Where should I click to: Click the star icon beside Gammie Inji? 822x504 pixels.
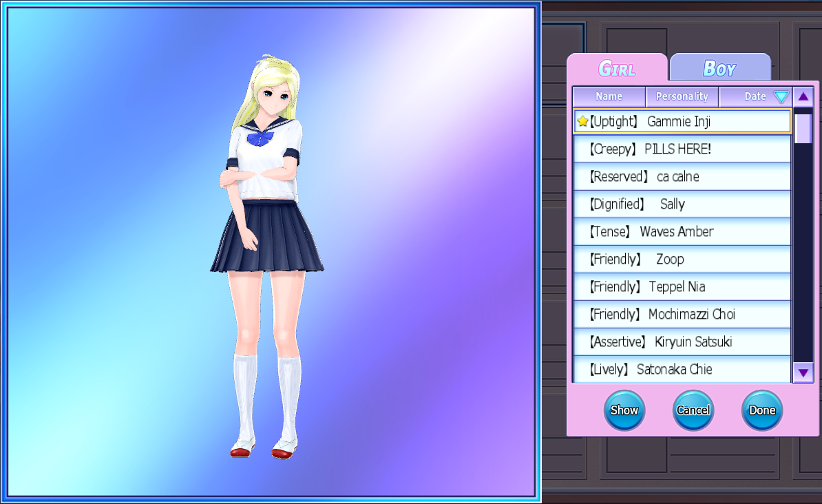tap(582, 121)
